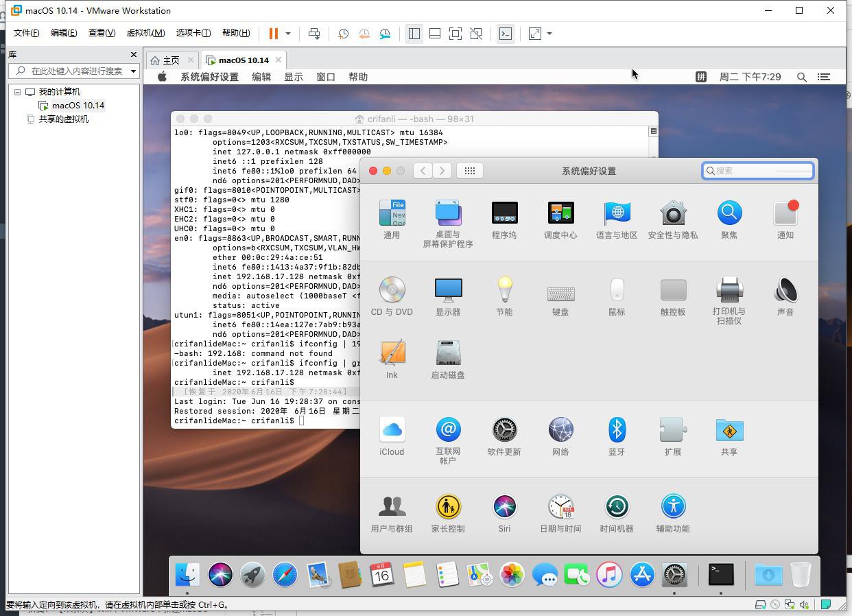Go forward in System Preferences
This screenshot has width=852, height=616.
pos(442,171)
